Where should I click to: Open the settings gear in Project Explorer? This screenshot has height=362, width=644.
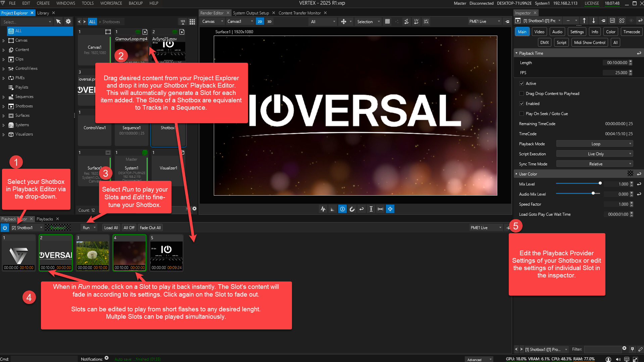coord(68,21)
